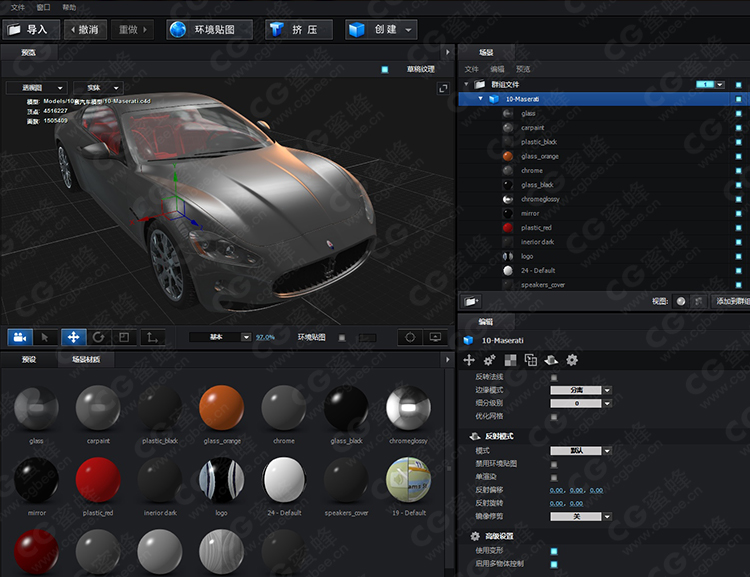
Task: Open the single gear advanced icon in edit toolbar
Action: pyautogui.click(x=572, y=360)
